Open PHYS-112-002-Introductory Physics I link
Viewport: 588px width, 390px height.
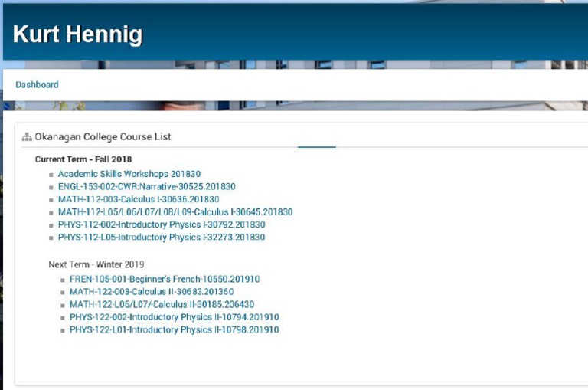162,224
